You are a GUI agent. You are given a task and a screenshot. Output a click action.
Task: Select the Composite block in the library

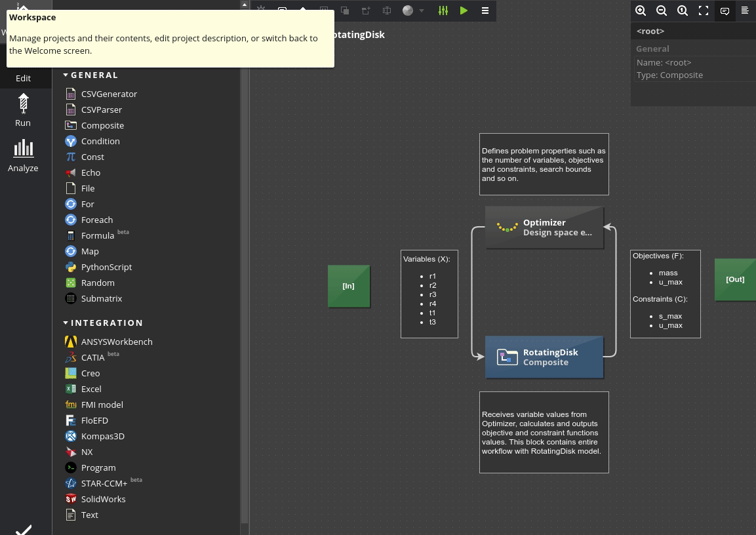94,125
